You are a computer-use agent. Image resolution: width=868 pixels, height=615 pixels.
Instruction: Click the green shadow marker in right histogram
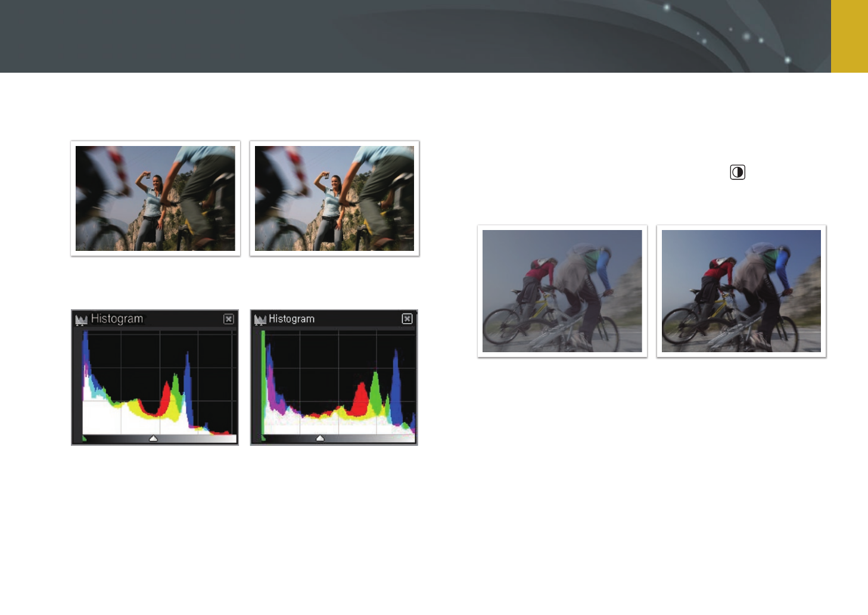pos(263,439)
